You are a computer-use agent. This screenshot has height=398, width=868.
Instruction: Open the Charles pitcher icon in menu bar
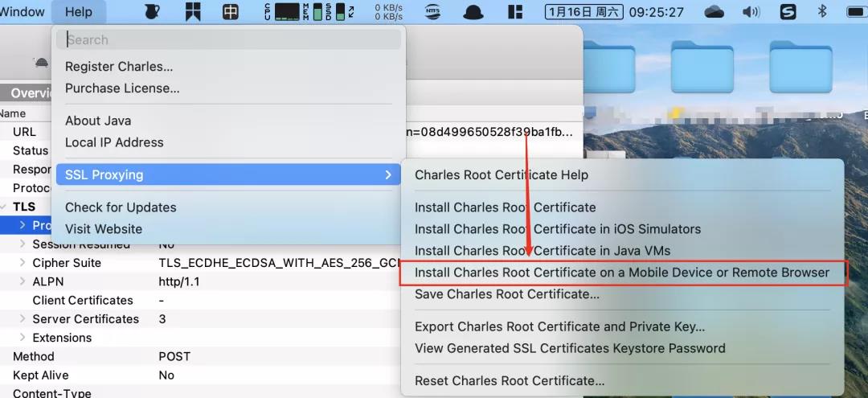pos(152,11)
